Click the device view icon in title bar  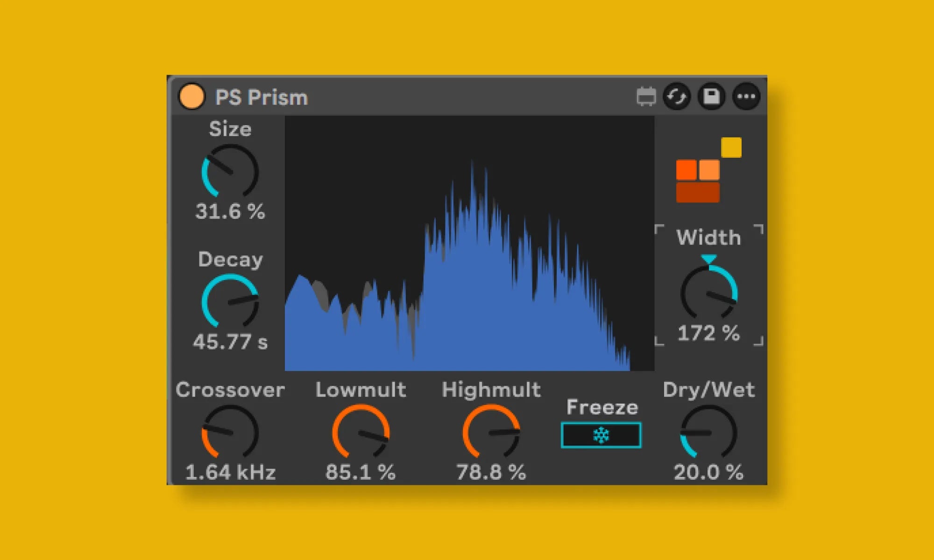[x=646, y=97]
